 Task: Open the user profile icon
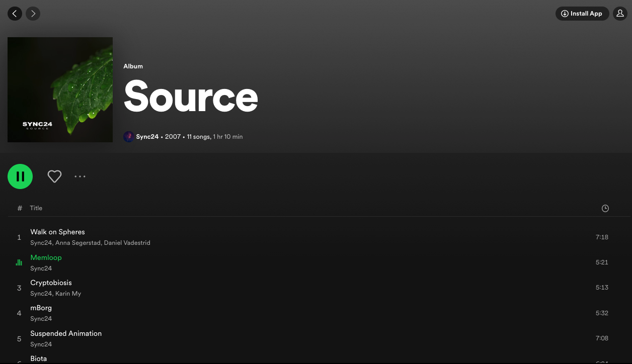[x=620, y=14]
